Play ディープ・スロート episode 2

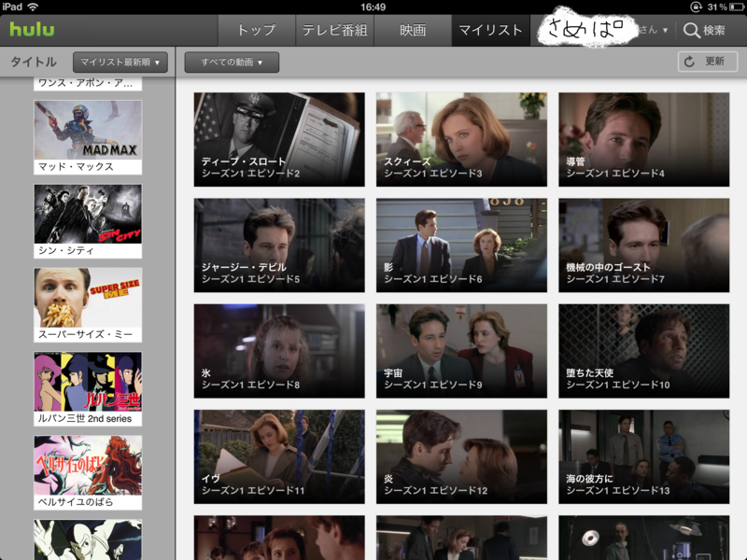(279, 139)
